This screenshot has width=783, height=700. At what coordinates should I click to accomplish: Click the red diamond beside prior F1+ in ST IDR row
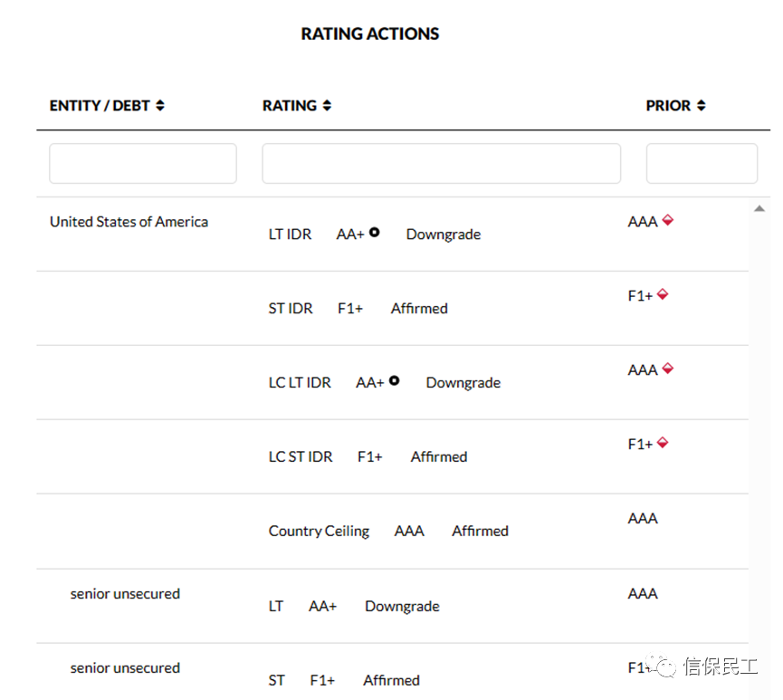click(663, 293)
